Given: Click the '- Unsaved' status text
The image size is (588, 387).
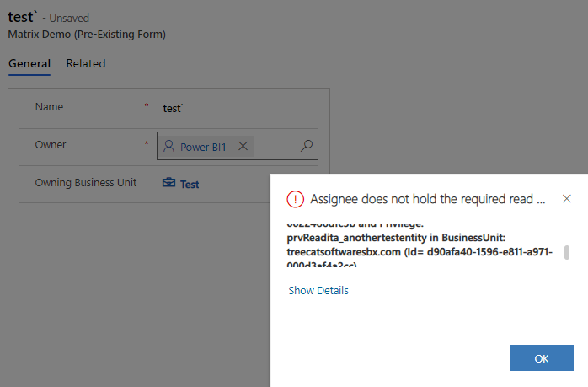Looking at the screenshot, I should point(66,18).
